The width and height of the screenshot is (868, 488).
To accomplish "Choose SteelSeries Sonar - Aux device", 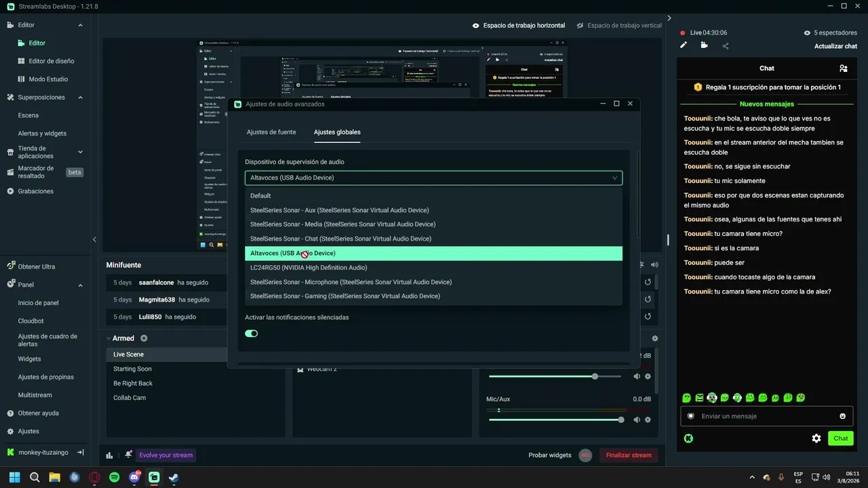I will pos(433,210).
